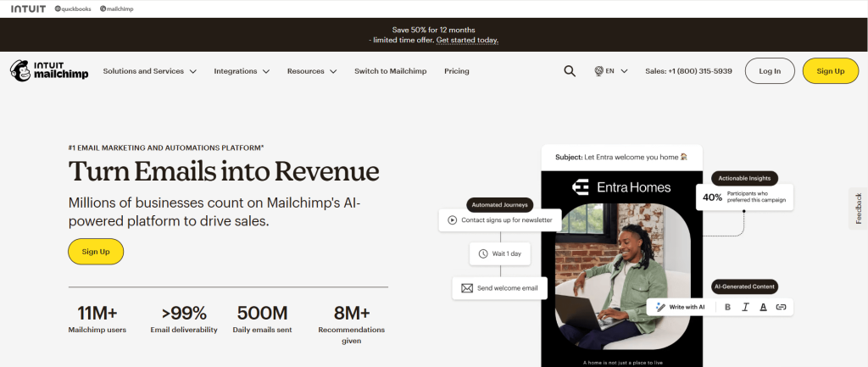Click the clock icon beside Wait 1 day
This screenshot has height=367, width=868.
[482, 253]
